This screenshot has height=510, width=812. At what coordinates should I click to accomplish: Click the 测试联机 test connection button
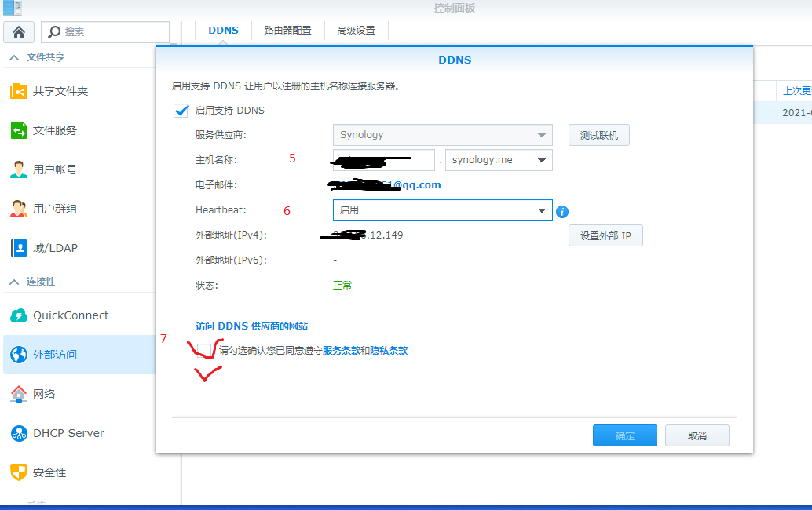click(x=598, y=134)
